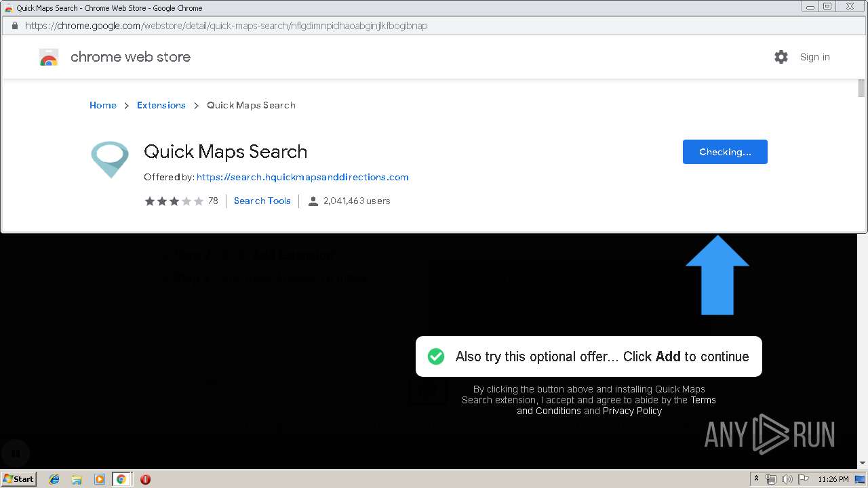Click the green checkmark in the offer banner
Screen dimensions: 868x488
click(436, 357)
